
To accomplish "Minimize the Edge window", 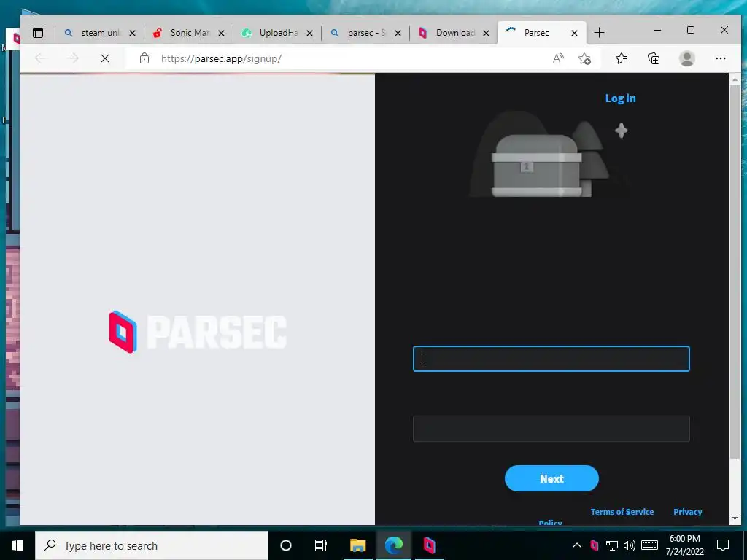I will 657,30.
